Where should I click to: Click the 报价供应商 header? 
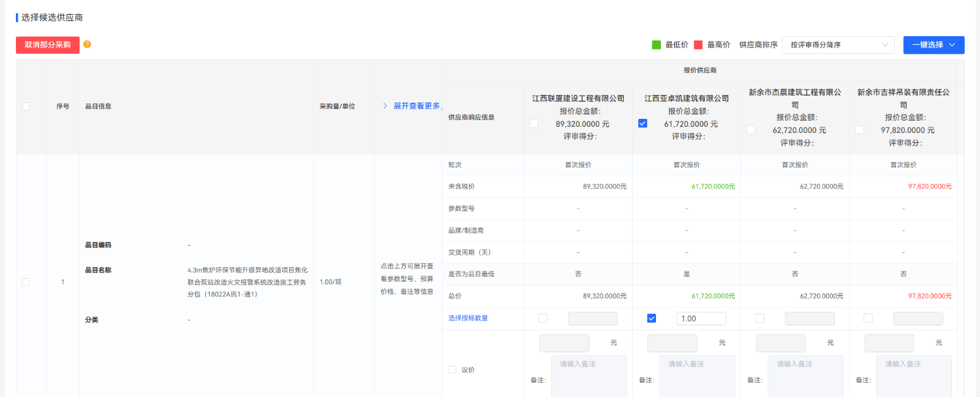coord(700,70)
